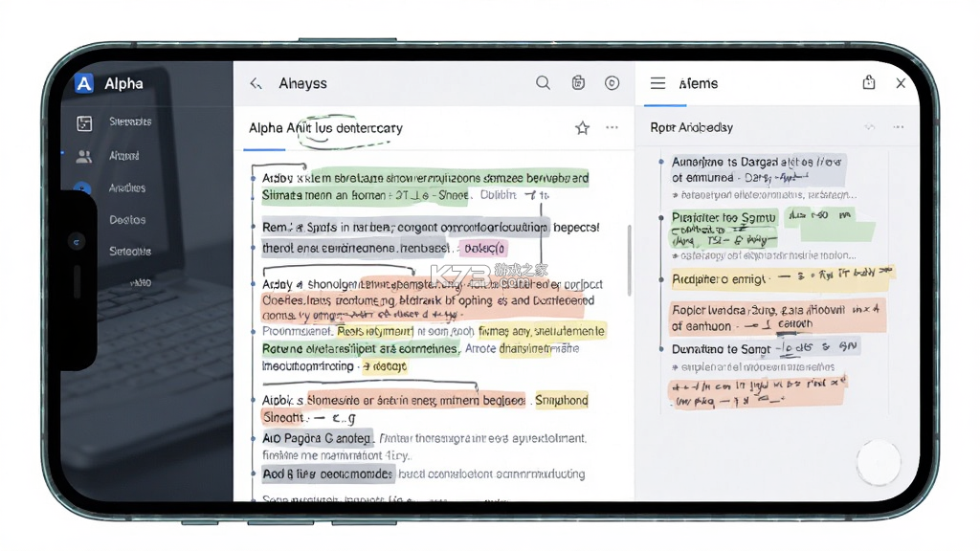Select yellow 'Snniphond' highlighted word
The height and width of the screenshot is (551, 980).
click(561, 400)
